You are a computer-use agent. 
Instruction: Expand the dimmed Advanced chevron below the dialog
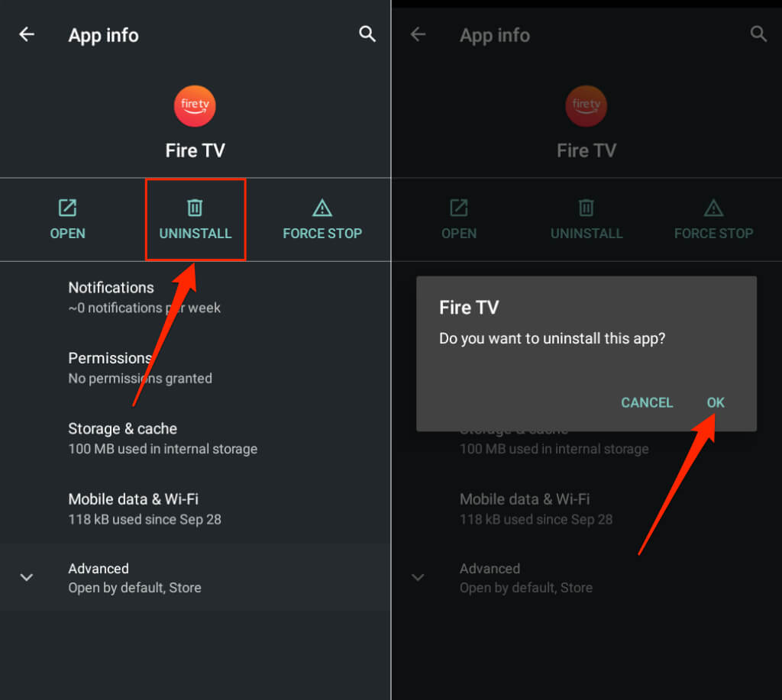point(418,577)
